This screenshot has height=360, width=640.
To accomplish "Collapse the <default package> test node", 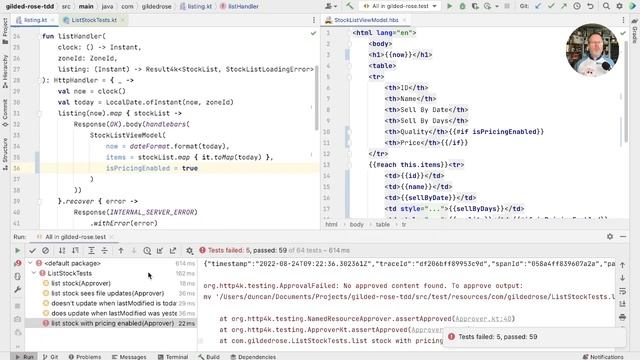I will click(30, 263).
